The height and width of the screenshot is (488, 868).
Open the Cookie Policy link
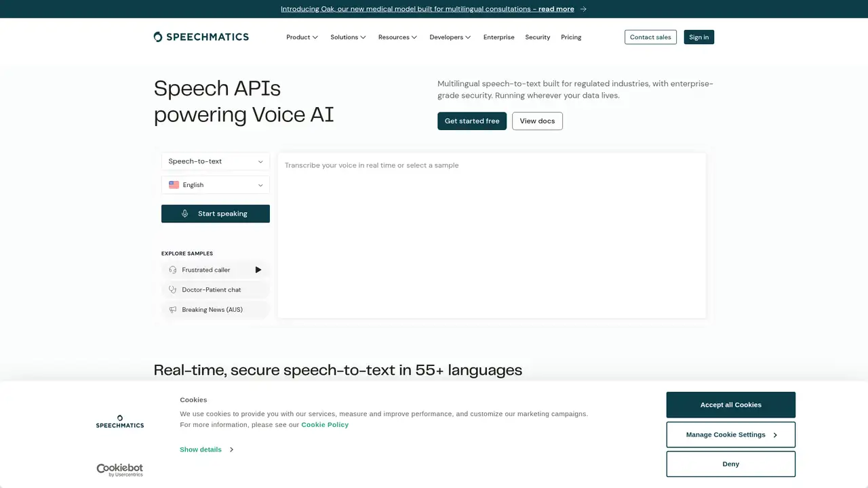pyautogui.click(x=325, y=425)
